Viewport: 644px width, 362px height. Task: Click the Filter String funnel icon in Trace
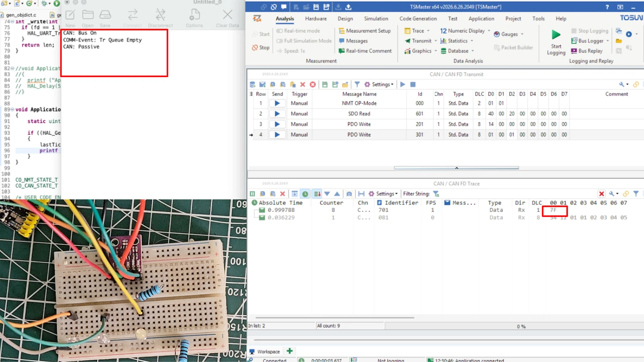(x=436, y=194)
